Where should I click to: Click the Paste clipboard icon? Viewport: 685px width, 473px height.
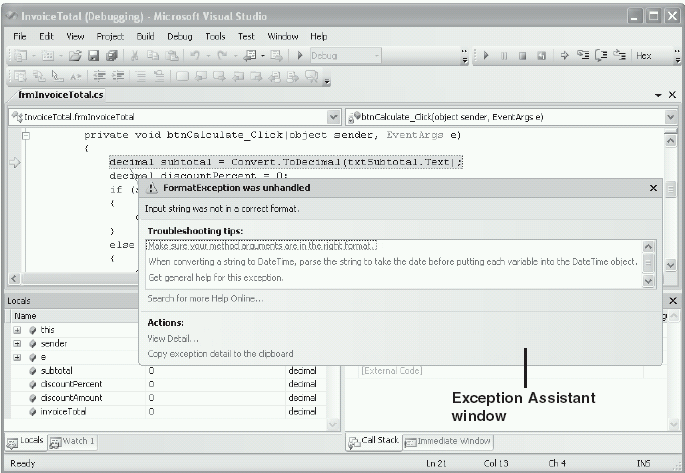tap(172, 55)
